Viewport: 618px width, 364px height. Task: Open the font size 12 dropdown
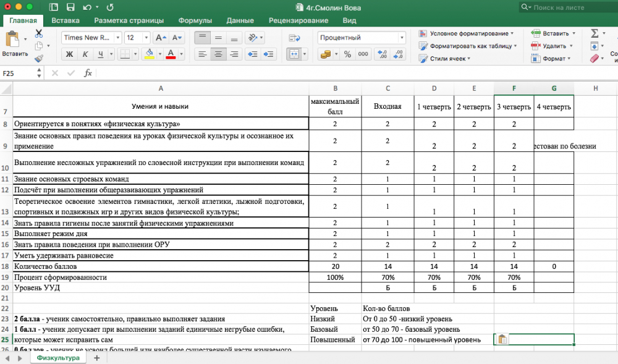pos(146,38)
